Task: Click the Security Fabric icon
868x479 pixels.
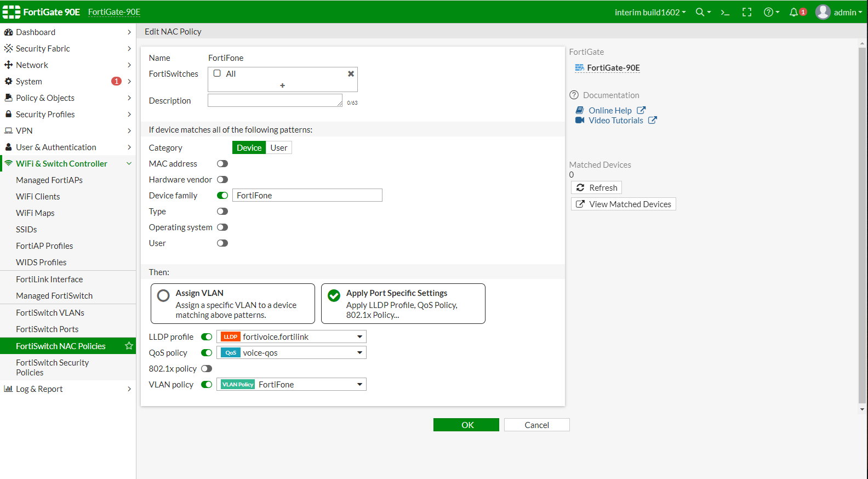Action: pyautogui.click(x=8, y=49)
